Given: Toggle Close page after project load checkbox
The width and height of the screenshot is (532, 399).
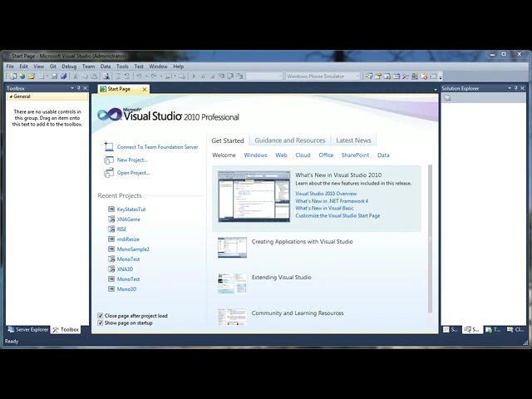Looking at the screenshot, I should tap(101, 316).
